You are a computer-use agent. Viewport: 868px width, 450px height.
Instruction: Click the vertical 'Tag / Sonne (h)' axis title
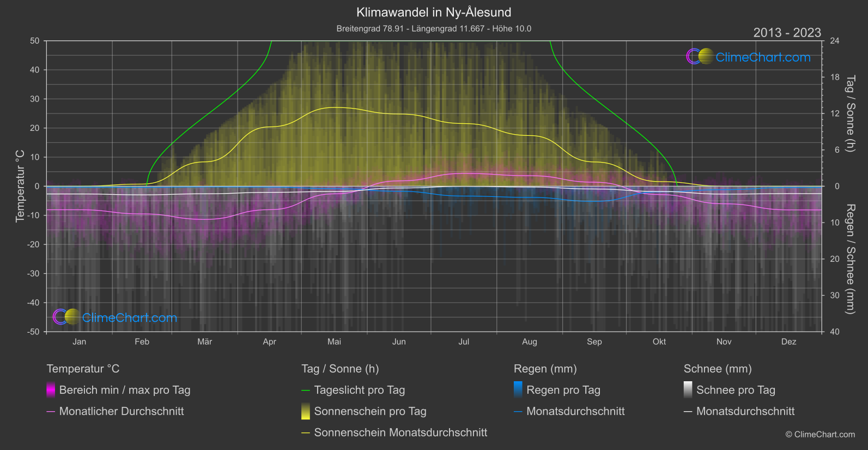click(x=850, y=113)
